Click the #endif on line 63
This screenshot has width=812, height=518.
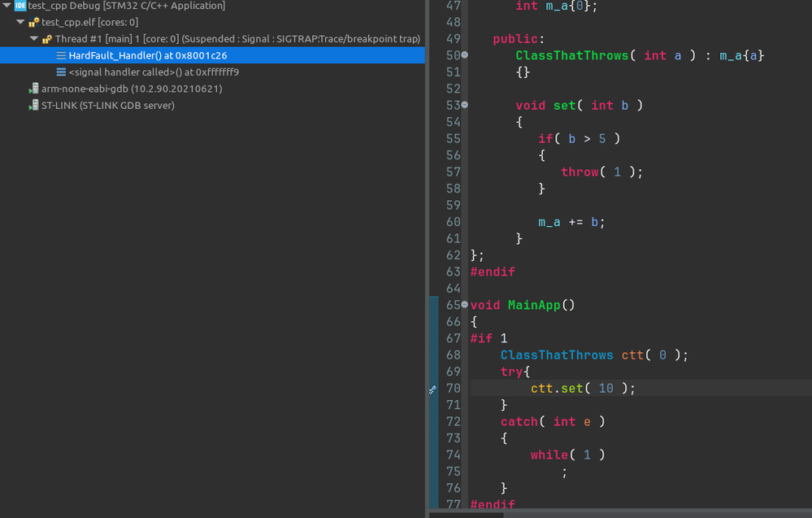pyautogui.click(x=493, y=272)
